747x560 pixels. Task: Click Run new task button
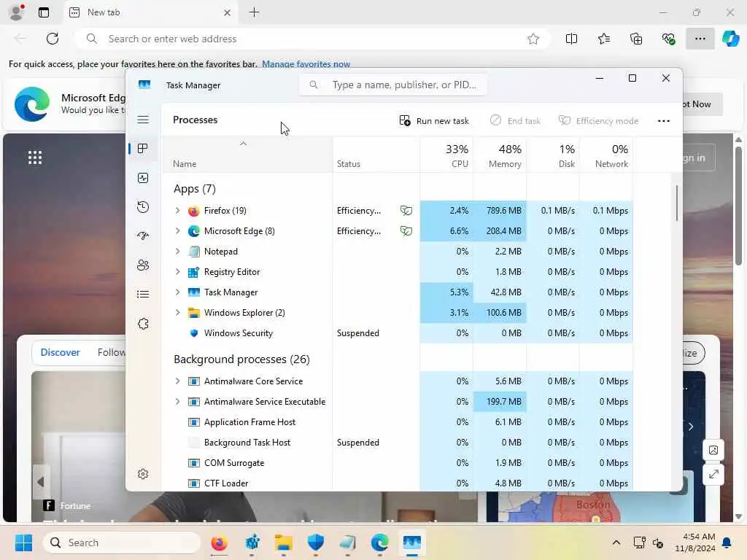434,121
